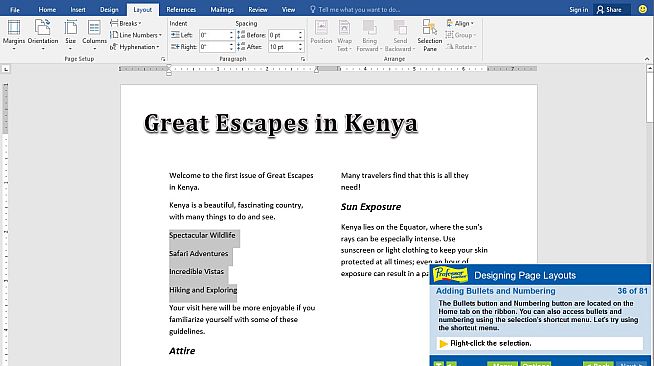Click the 'Hiking and Exploring' line

[203, 290]
